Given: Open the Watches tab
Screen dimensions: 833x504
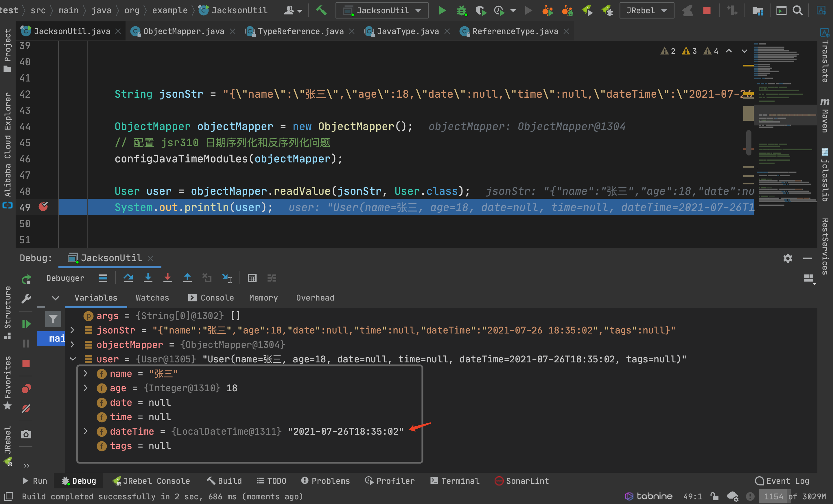Looking at the screenshot, I should point(152,298).
